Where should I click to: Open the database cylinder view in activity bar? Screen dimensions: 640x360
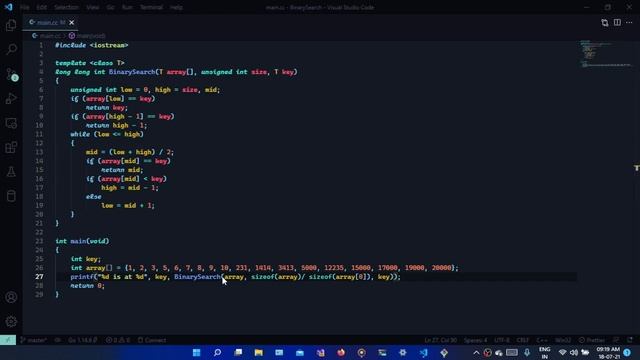pos(11,196)
